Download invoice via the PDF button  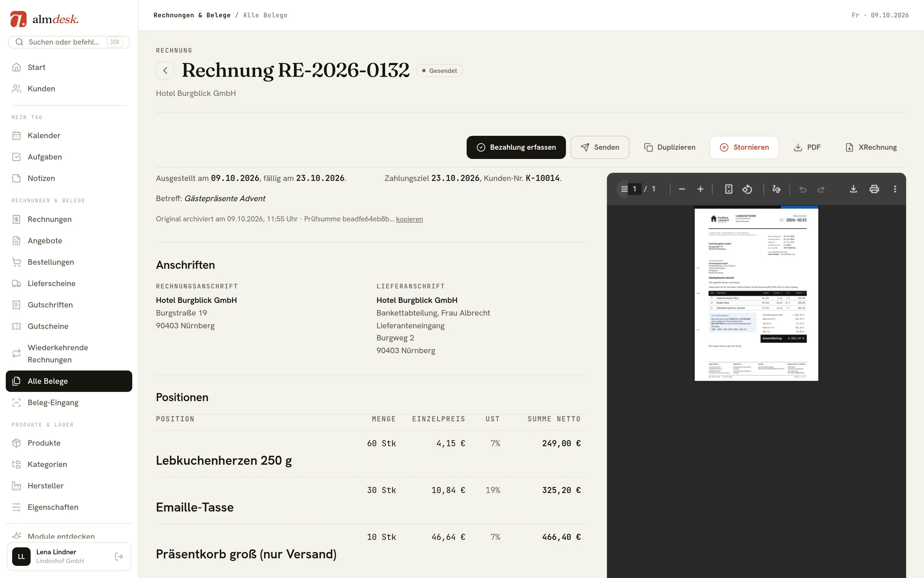807,147
